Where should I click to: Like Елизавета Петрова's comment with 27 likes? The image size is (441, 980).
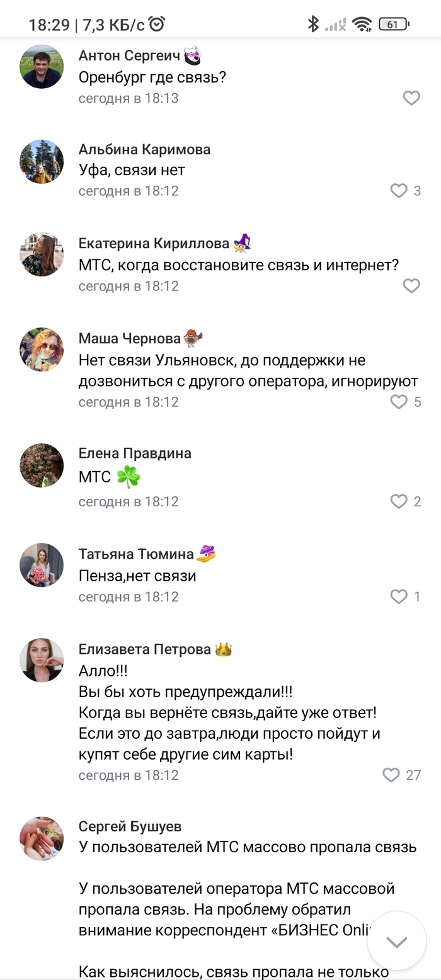point(391,775)
